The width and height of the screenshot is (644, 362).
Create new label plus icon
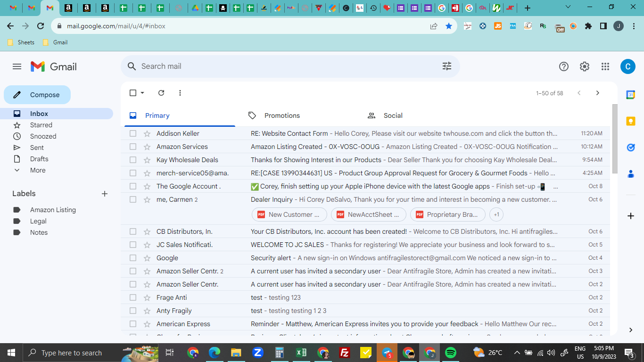click(x=105, y=194)
